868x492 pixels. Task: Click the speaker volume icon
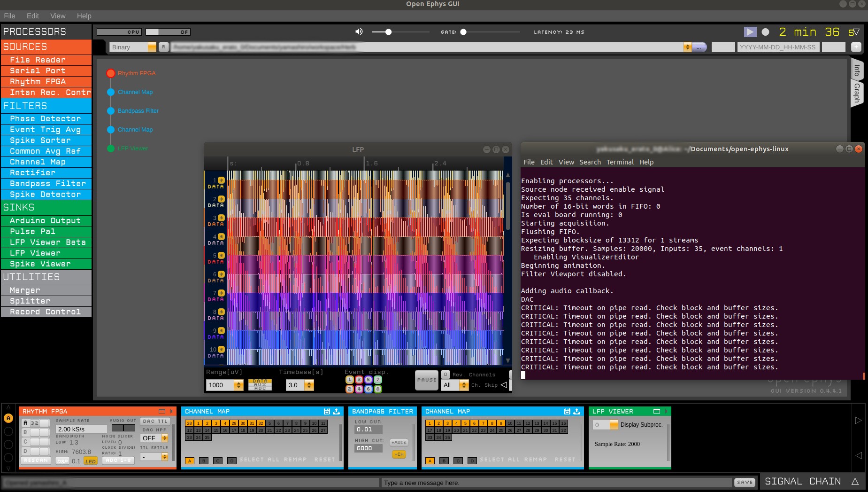(x=359, y=31)
